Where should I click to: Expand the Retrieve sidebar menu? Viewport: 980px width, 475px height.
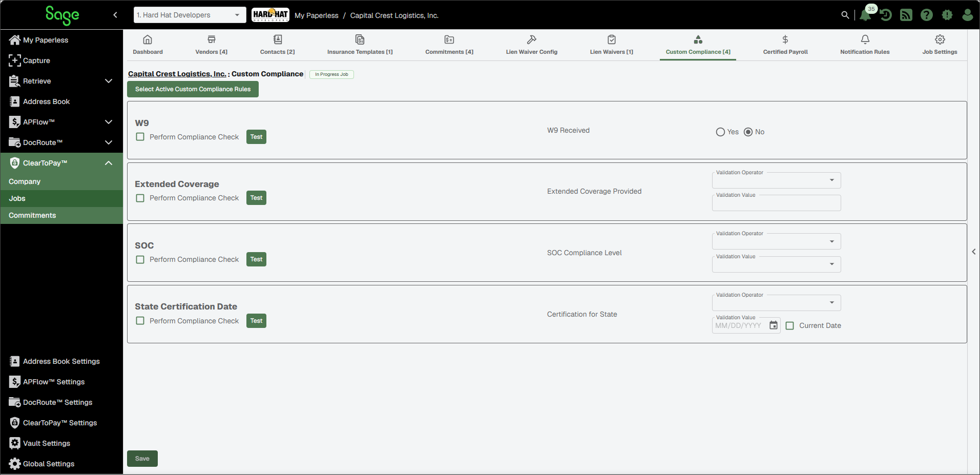(109, 81)
